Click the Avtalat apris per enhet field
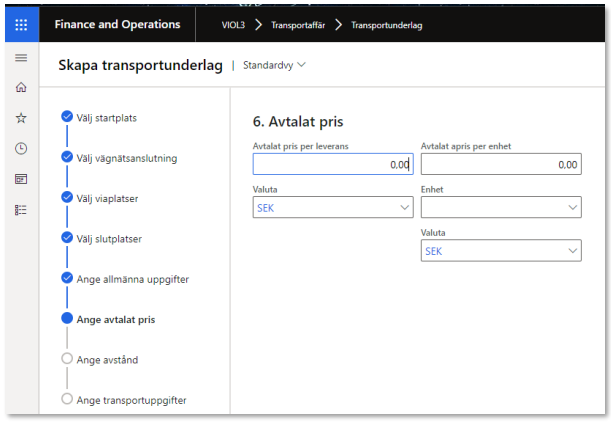Screen dimensions: 611x422 (x=500, y=165)
